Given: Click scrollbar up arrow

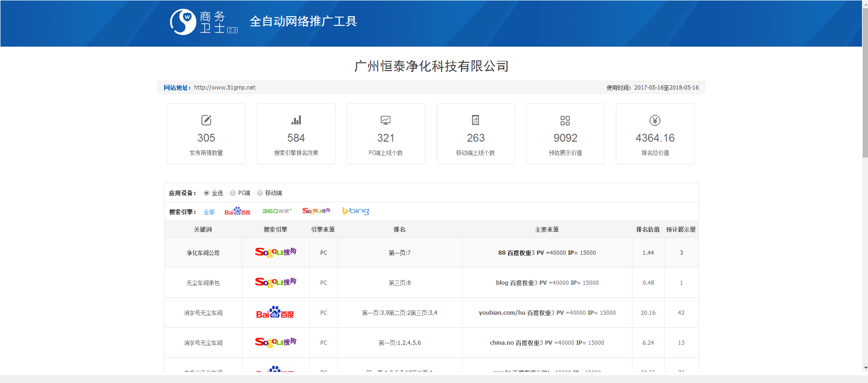Looking at the screenshot, I should tap(865, 4).
